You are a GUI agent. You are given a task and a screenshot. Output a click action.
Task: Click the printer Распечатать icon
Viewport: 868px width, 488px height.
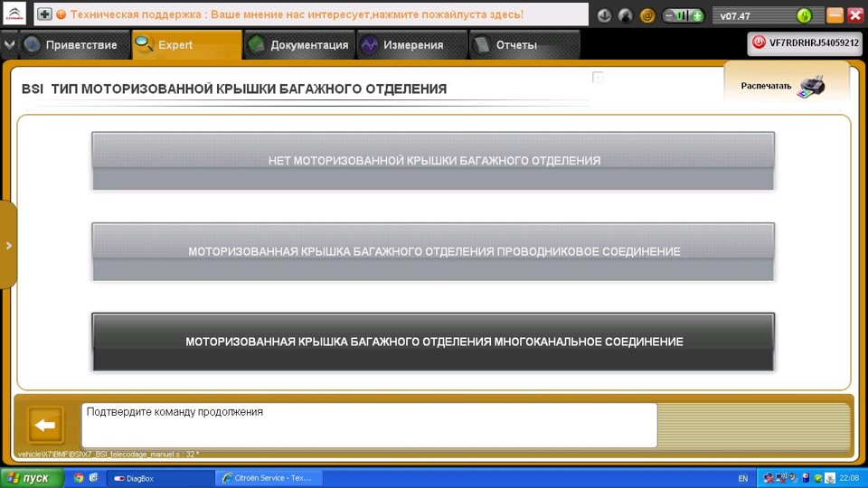(810, 87)
